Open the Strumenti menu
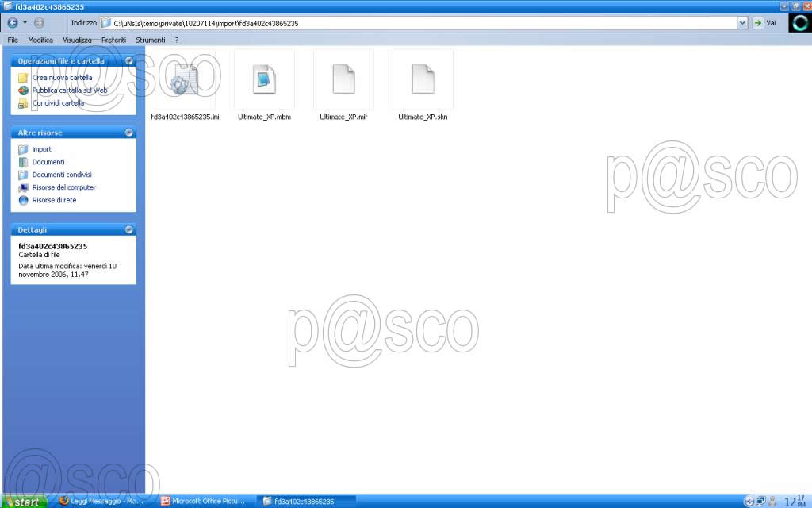The image size is (812, 508). pos(150,40)
